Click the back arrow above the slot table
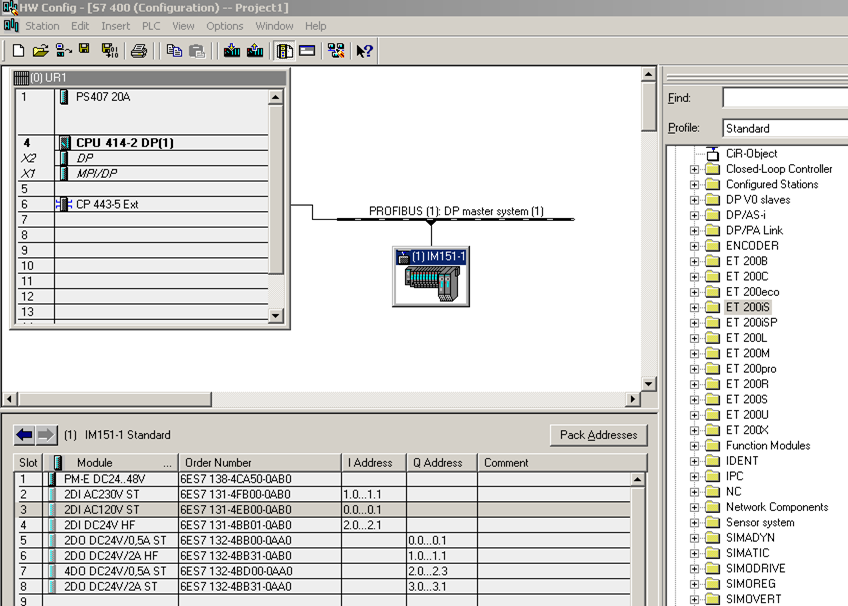 (24, 435)
